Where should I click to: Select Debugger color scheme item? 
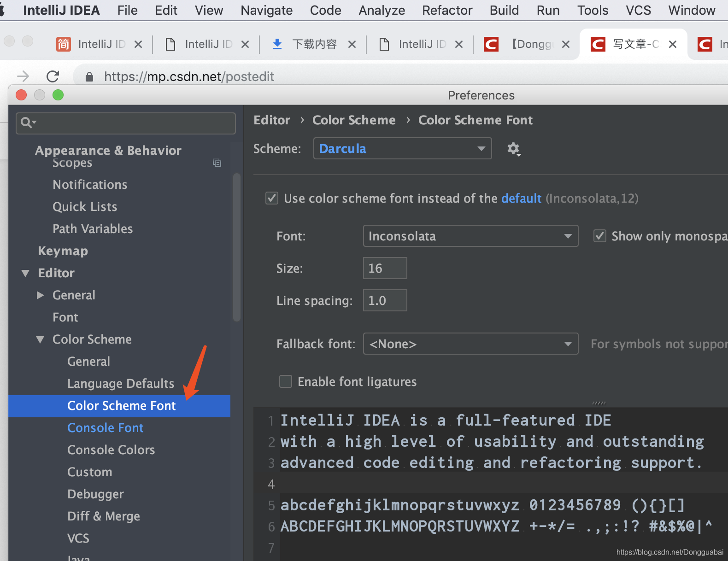point(95,494)
